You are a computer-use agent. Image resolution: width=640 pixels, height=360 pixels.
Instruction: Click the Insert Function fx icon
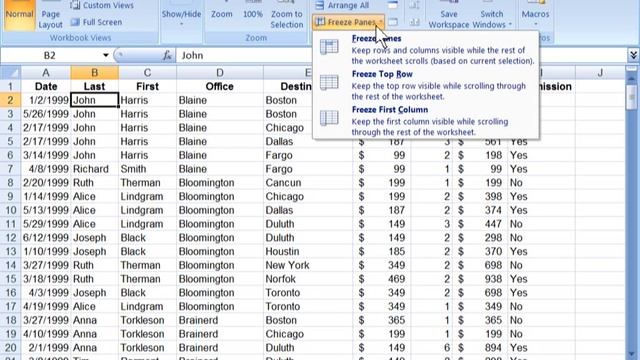167,55
